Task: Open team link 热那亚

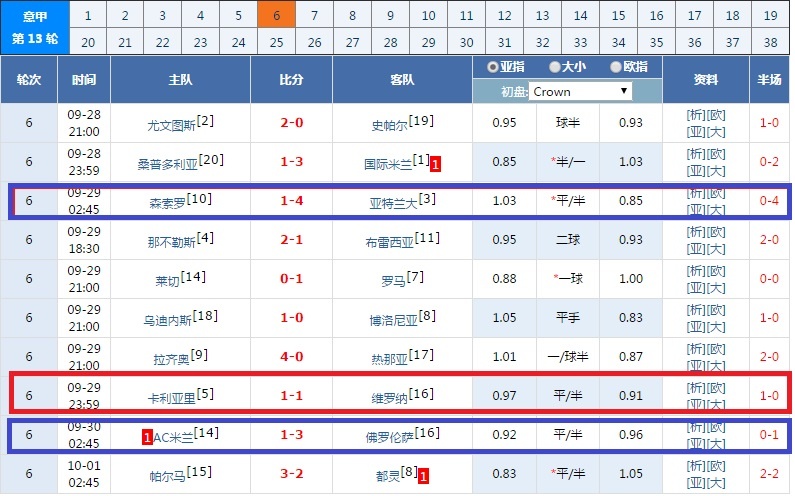Action: coord(389,360)
